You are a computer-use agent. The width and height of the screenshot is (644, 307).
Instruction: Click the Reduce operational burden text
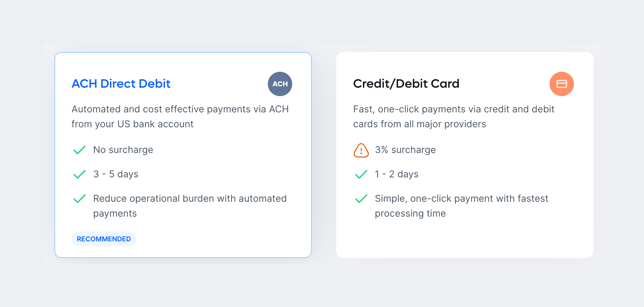tap(190, 206)
